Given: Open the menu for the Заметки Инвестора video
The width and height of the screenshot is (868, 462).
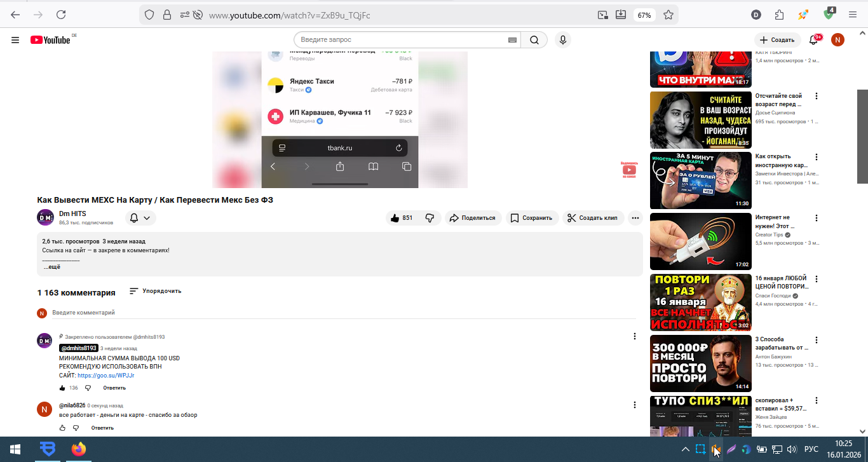Looking at the screenshot, I should coord(817,156).
